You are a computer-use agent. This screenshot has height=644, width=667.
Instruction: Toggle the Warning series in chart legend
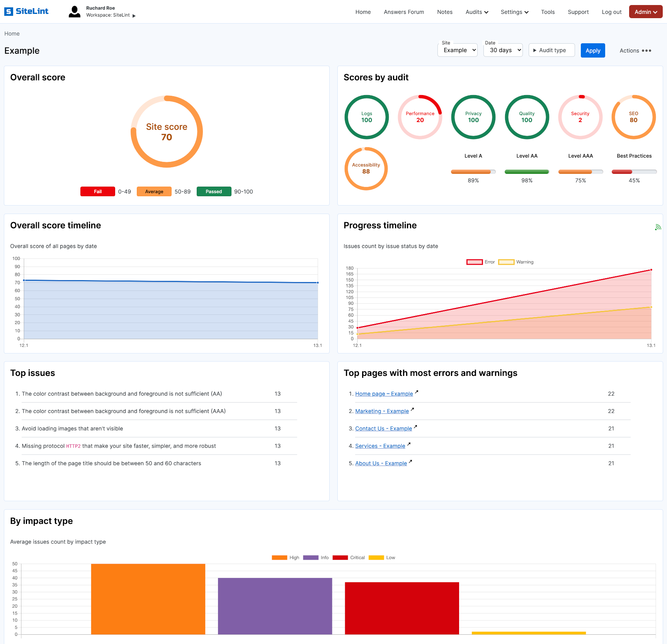tap(516, 262)
